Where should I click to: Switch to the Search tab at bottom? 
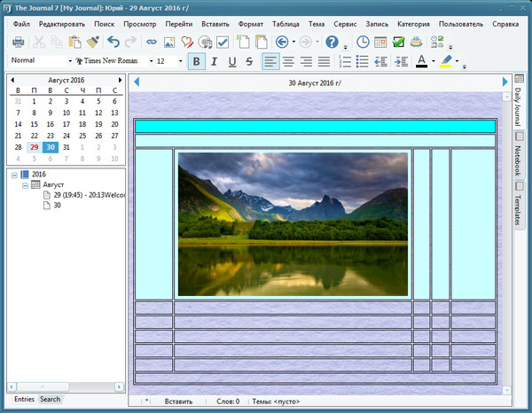click(51, 400)
